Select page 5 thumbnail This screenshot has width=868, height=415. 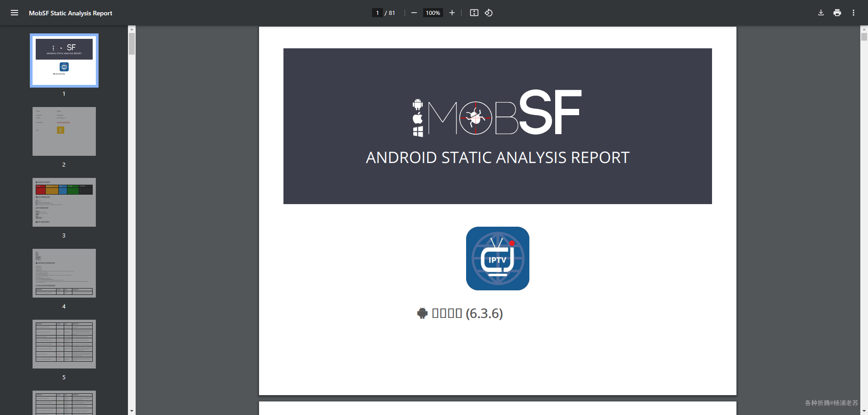tap(64, 344)
